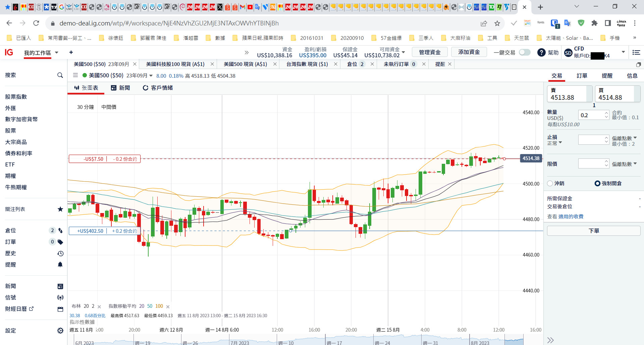Image resolution: width=644 pixels, height=345 pixels.
Task: Click the restore panel icon near tabs
Action: [x=638, y=64]
